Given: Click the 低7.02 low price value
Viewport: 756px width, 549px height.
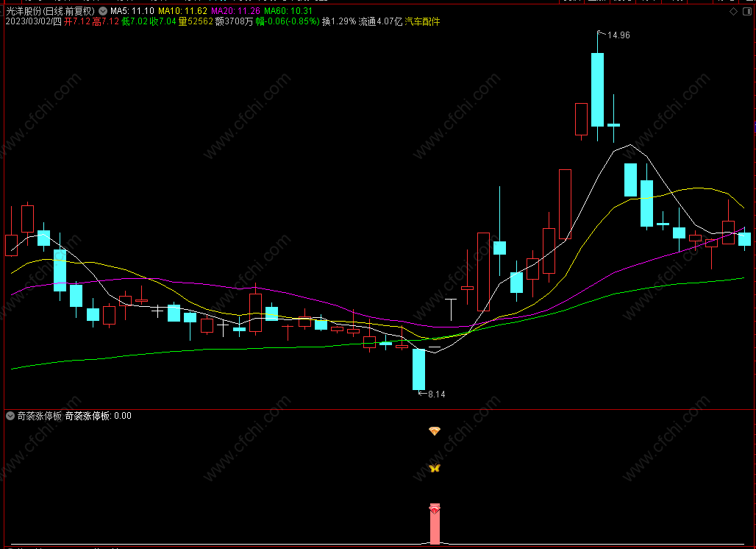Looking at the screenshot, I should pos(135,21).
